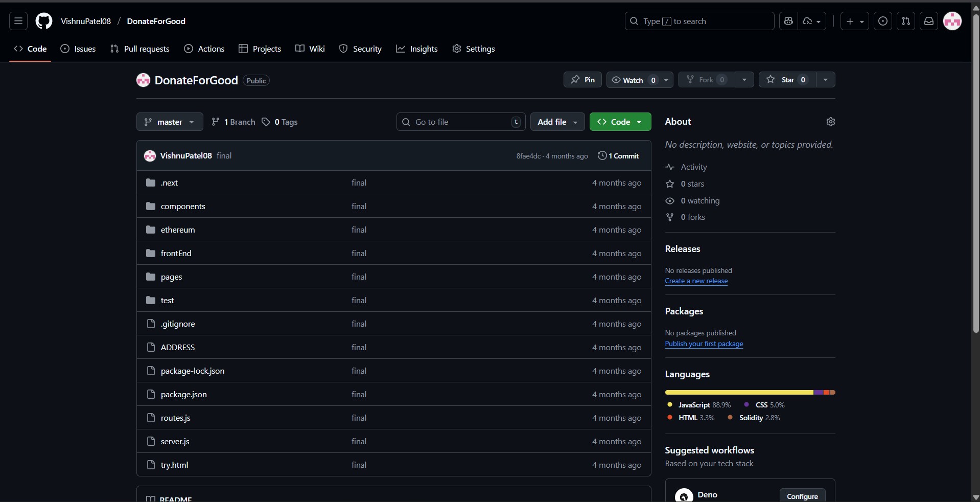This screenshot has width=980, height=502.
Task: Open the Copilot chat icon
Action: pyautogui.click(x=788, y=21)
